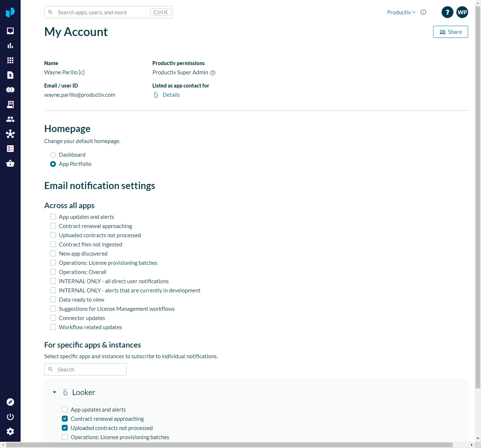Image resolution: width=481 pixels, height=448 pixels.
Task: Select the Dashboard homepage radio button
Action: click(53, 155)
